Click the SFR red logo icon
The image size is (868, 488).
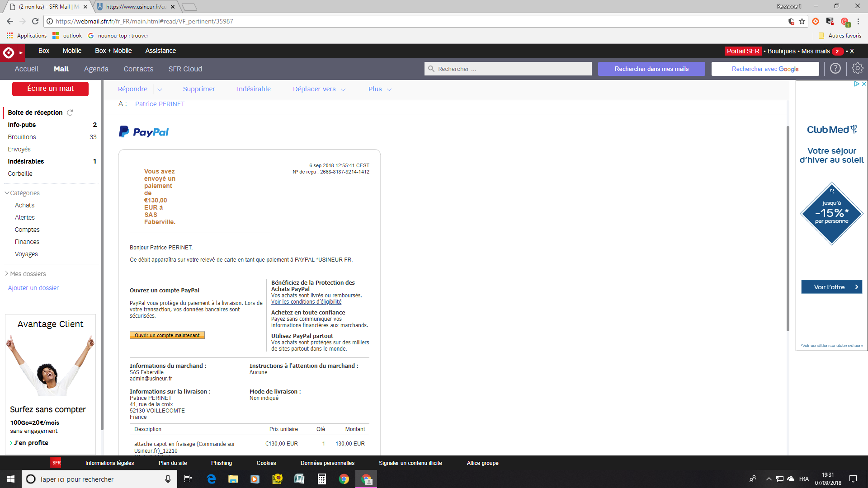(x=8, y=52)
